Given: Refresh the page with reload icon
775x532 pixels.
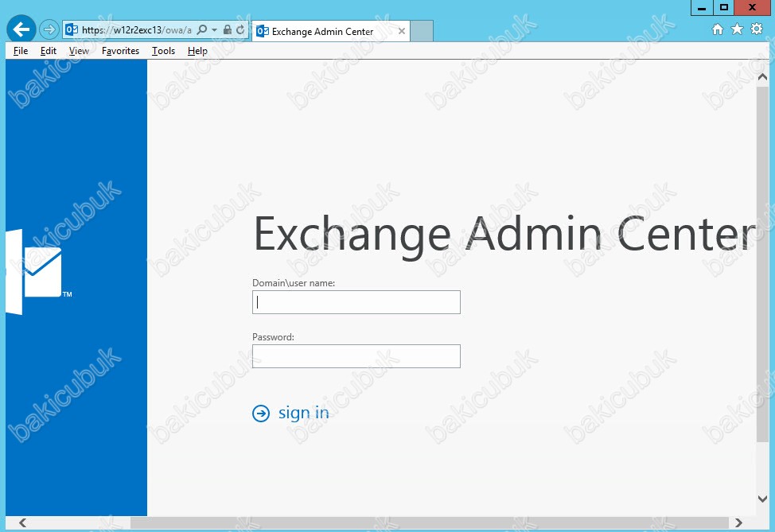Looking at the screenshot, I should pyautogui.click(x=240, y=29).
